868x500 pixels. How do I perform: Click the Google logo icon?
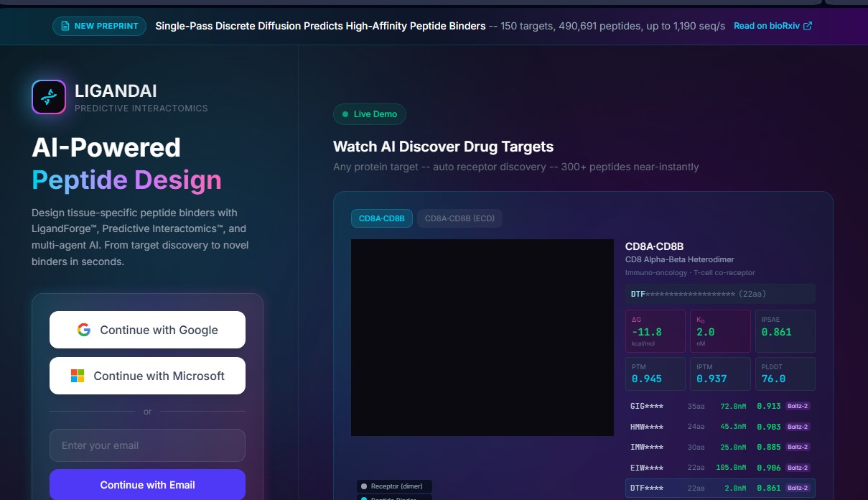click(84, 330)
